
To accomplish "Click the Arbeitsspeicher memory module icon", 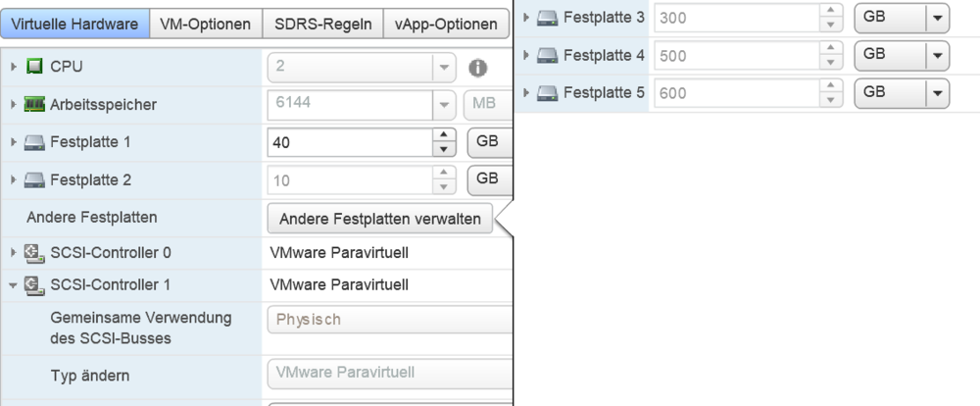I will coord(36,105).
